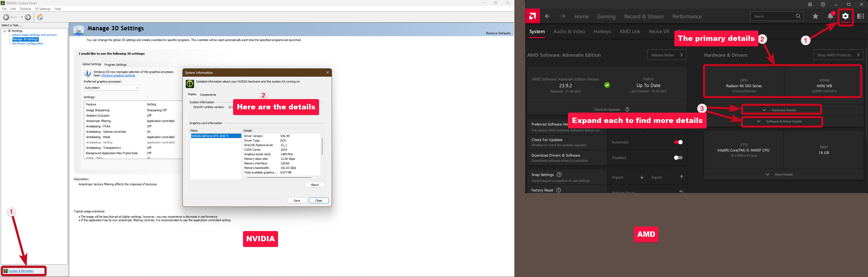
Task: Open the NVIDIA 3D Settings menu
Action: pyautogui.click(x=42, y=9)
